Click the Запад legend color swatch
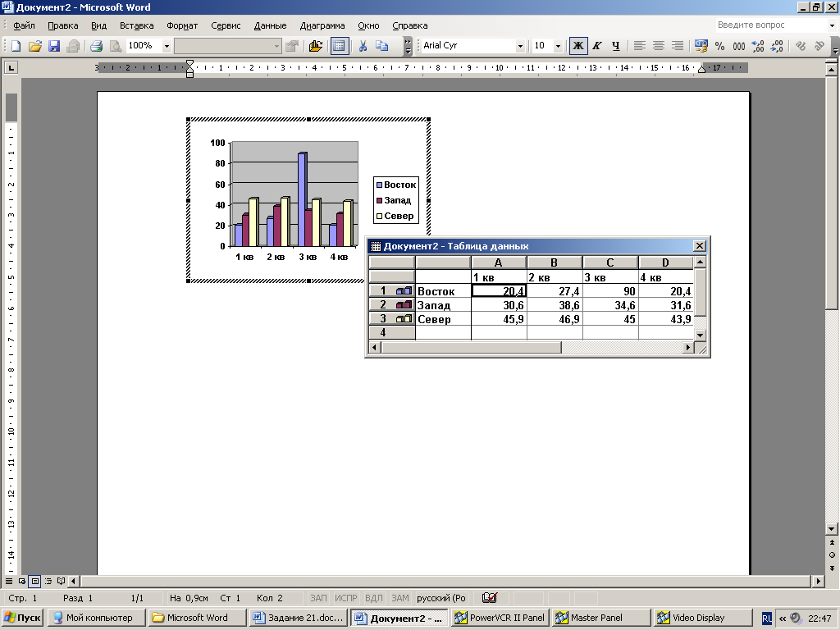The height and width of the screenshot is (630, 840). point(379,200)
